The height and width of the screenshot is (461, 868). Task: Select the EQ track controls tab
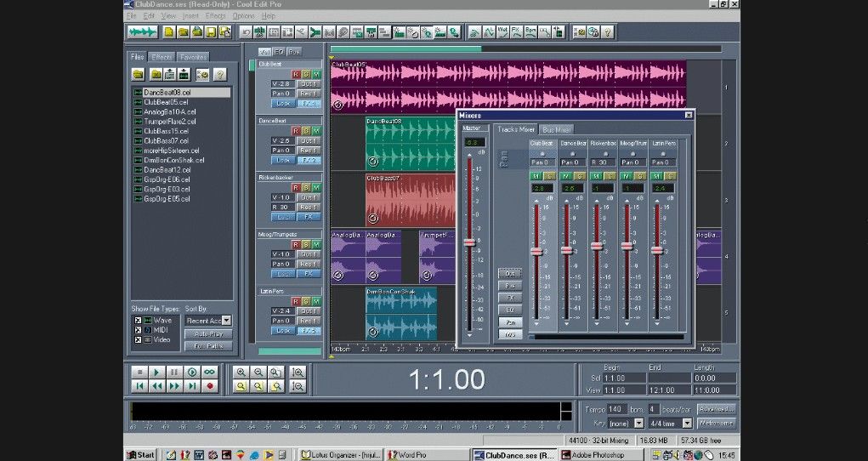click(x=279, y=52)
